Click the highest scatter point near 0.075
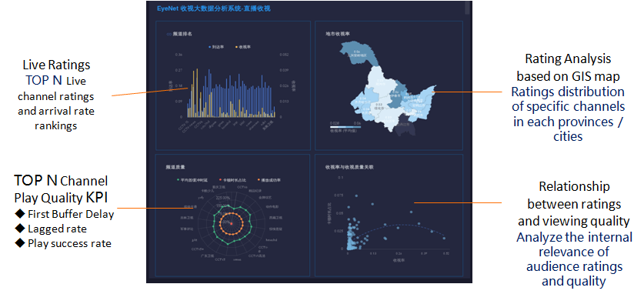 pyautogui.click(x=356, y=195)
